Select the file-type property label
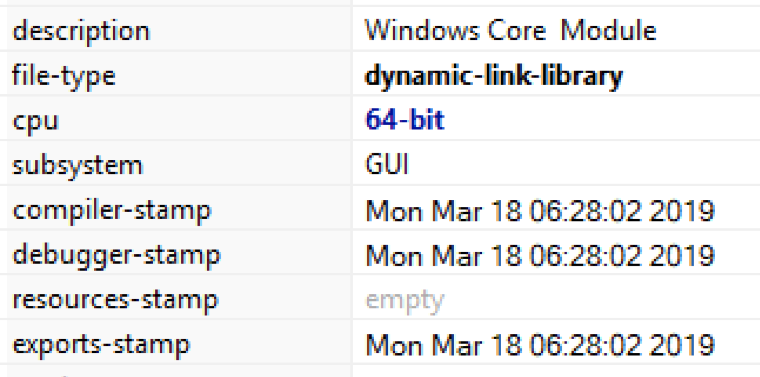 63,76
